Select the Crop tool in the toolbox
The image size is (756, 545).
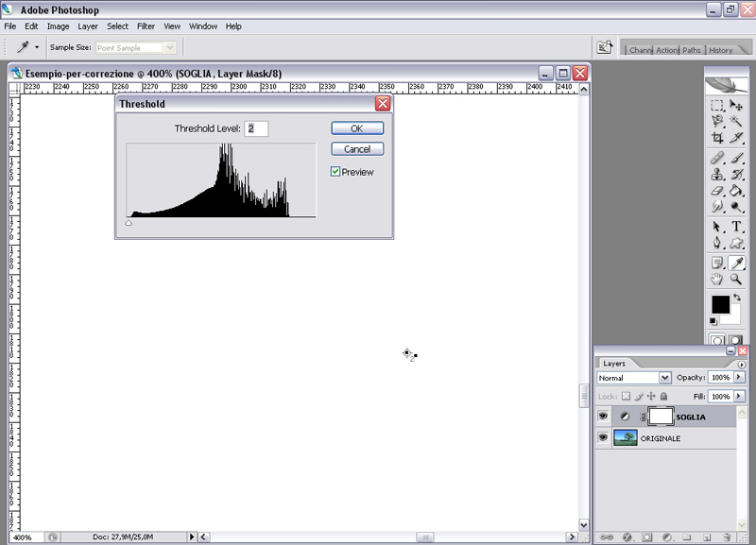(x=717, y=138)
